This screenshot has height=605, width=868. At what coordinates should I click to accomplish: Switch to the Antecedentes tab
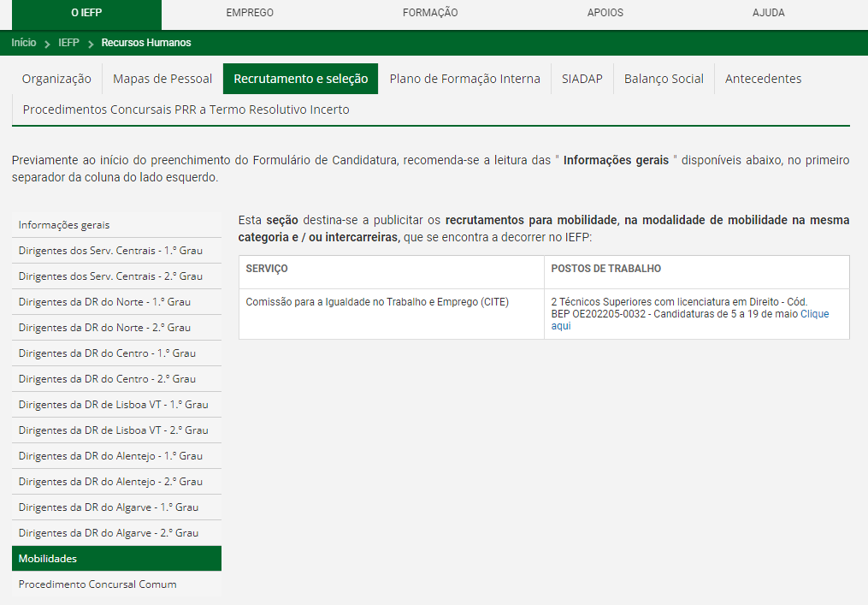pos(763,79)
